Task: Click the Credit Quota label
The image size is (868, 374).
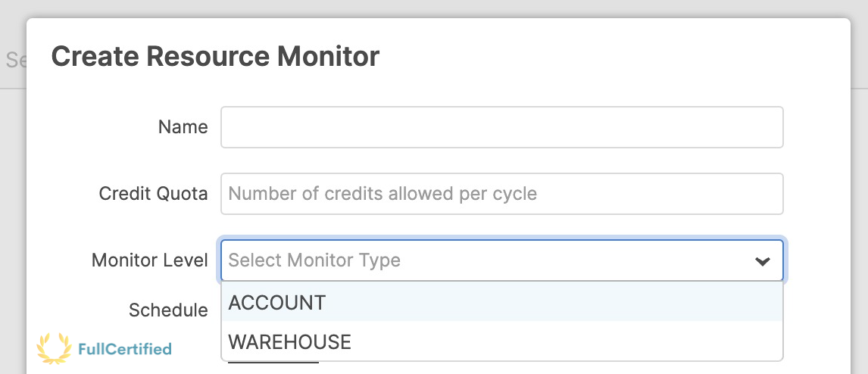Action: (153, 194)
